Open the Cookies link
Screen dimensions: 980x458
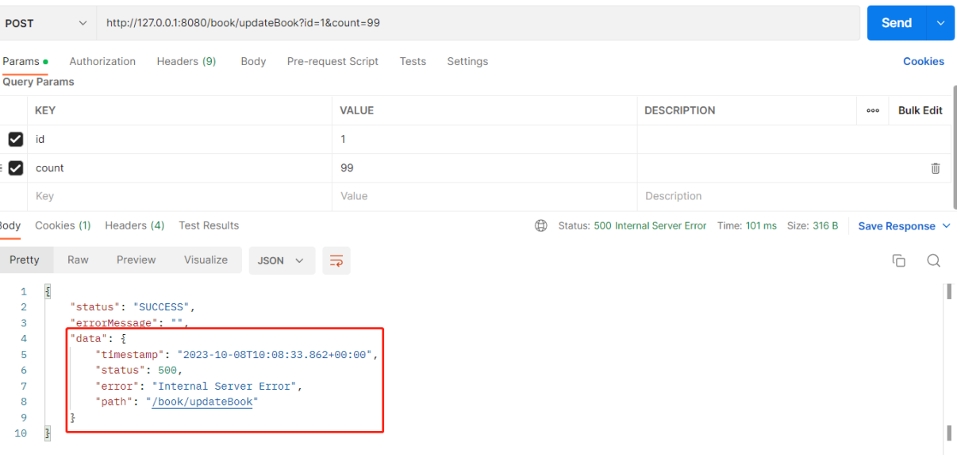[924, 61]
